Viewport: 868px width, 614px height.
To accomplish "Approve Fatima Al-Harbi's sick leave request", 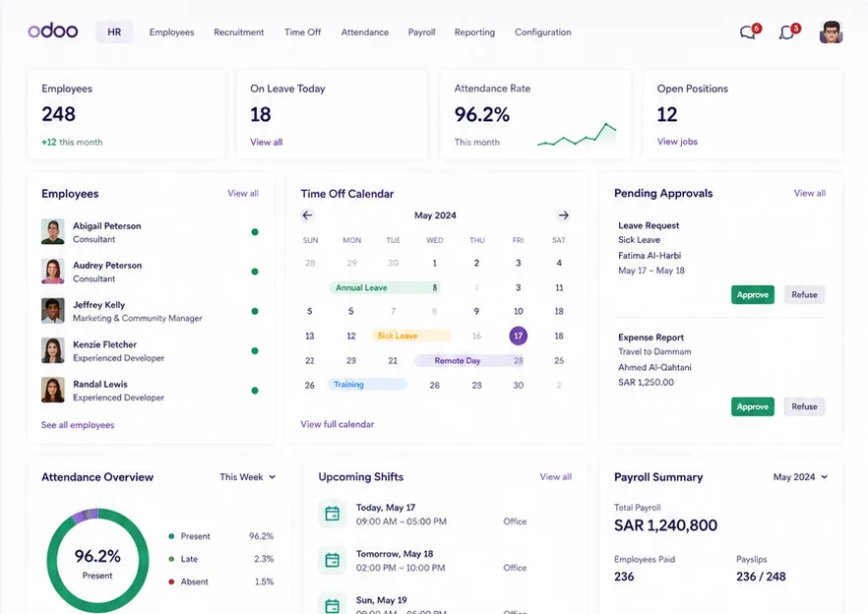I will [x=752, y=294].
